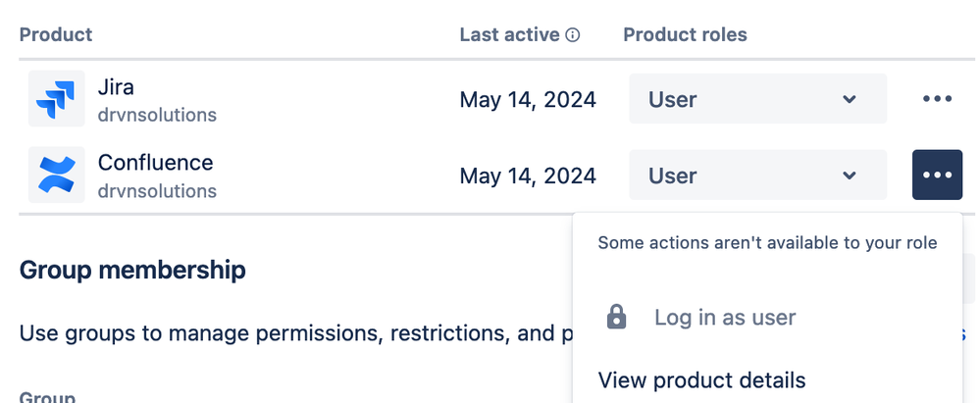This screenshot has width=980, height=403.
Task: Click the drvnsolutions site label under Confluence
Action: coord(157,191)
